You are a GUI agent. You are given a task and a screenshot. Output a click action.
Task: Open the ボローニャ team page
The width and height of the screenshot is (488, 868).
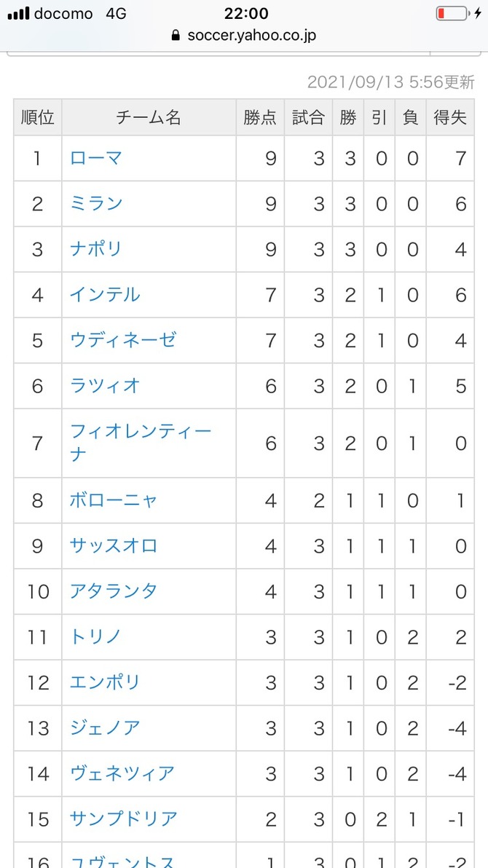(114, 500)
